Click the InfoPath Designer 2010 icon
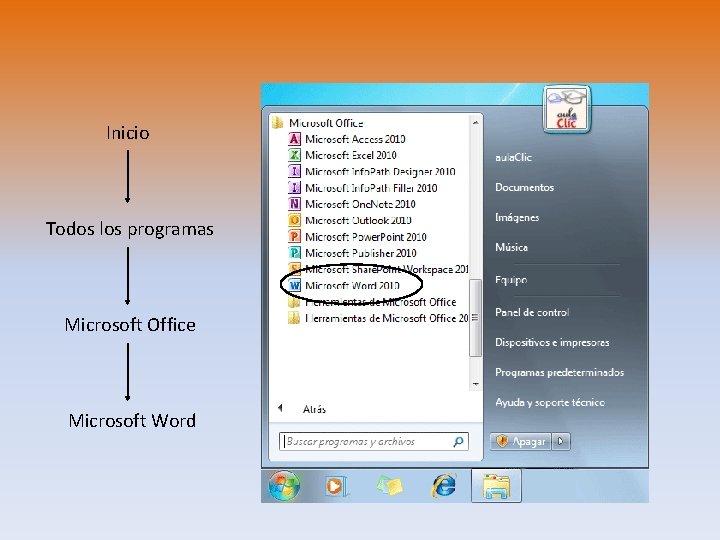 294,171
